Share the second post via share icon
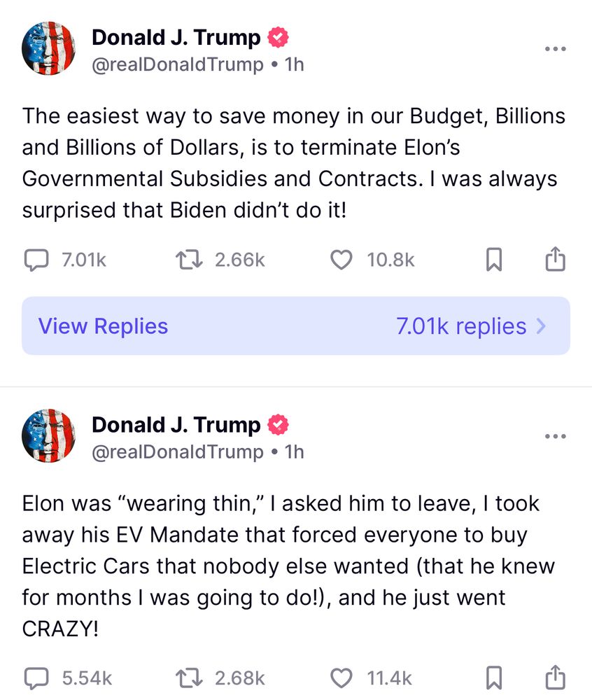 pyautogui.click(x=556, y=677)
